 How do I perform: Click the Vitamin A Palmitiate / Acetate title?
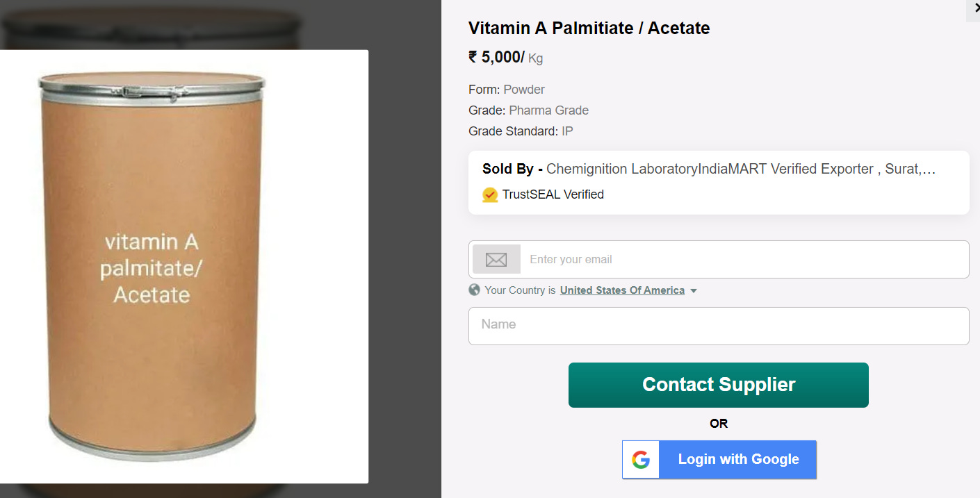coord(589,28)
